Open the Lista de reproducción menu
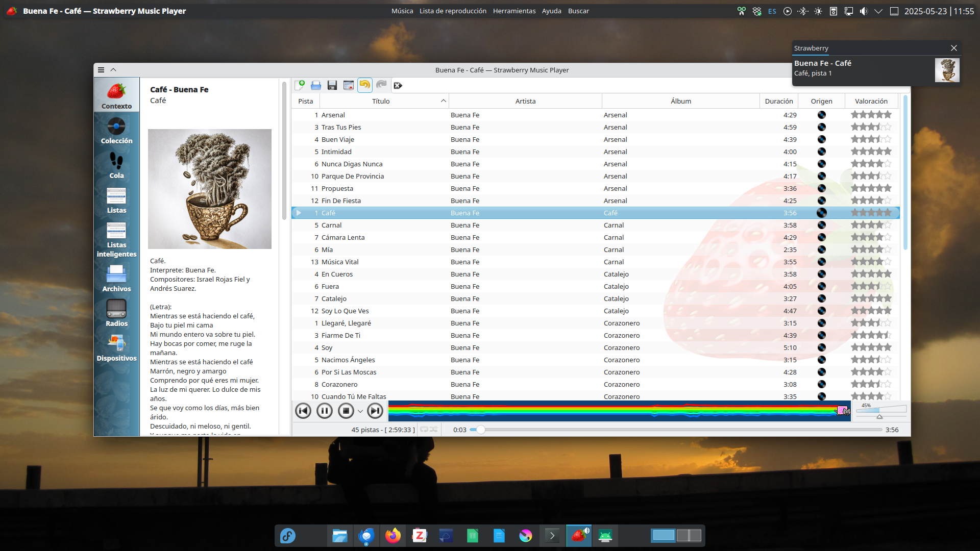Screen dimensions: 980x551 pos(453,11)
